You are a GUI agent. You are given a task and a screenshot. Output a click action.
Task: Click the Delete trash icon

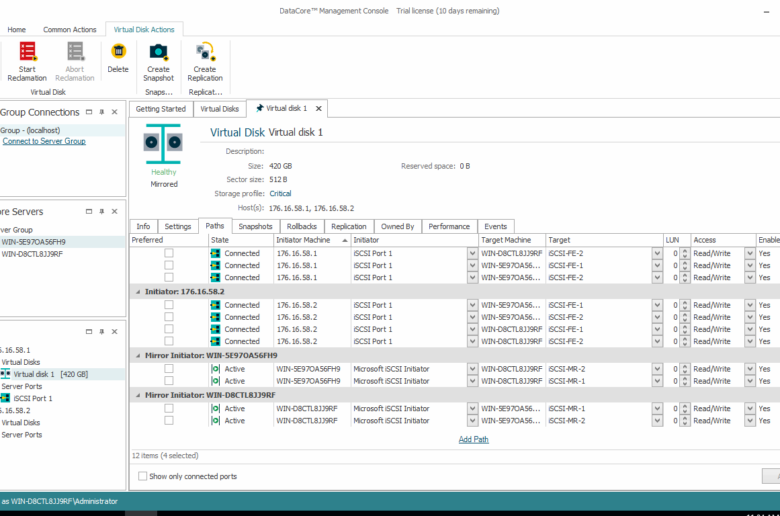pyautogui.click(x=118, y=51)
